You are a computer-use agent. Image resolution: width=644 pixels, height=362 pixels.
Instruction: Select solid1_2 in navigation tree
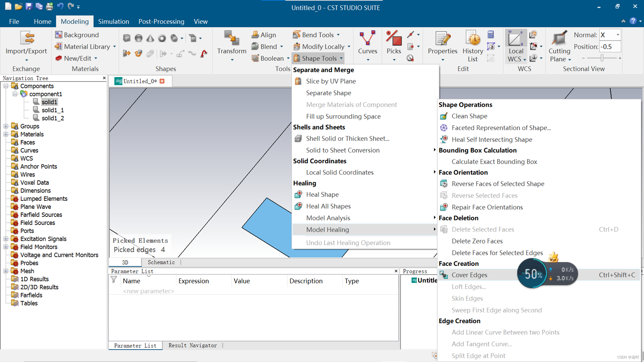point(52,118)
